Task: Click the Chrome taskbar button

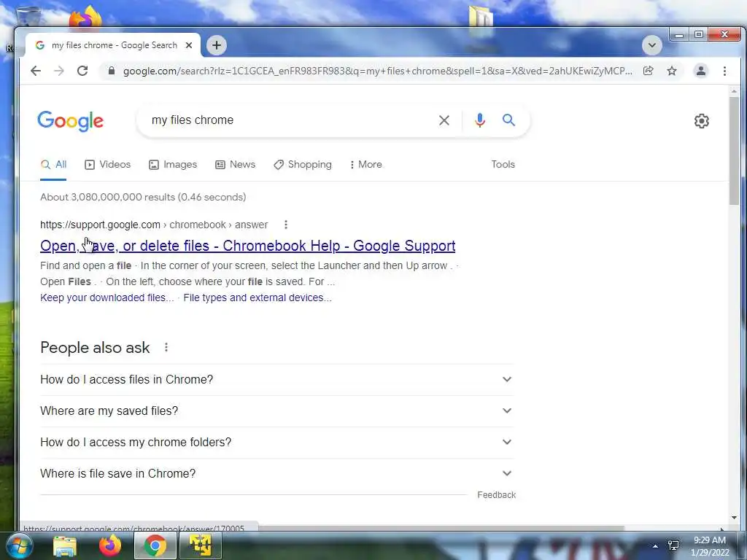Action: click(x=155, y=545)
